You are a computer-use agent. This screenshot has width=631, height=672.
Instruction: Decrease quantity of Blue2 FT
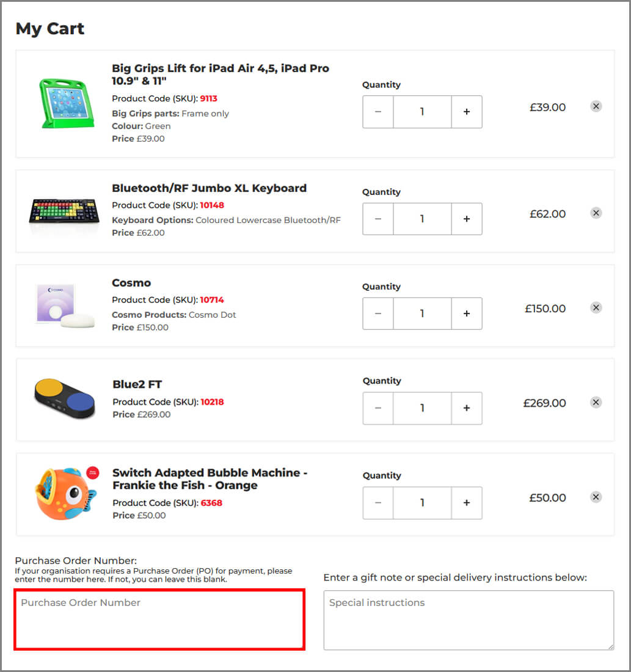378,409
